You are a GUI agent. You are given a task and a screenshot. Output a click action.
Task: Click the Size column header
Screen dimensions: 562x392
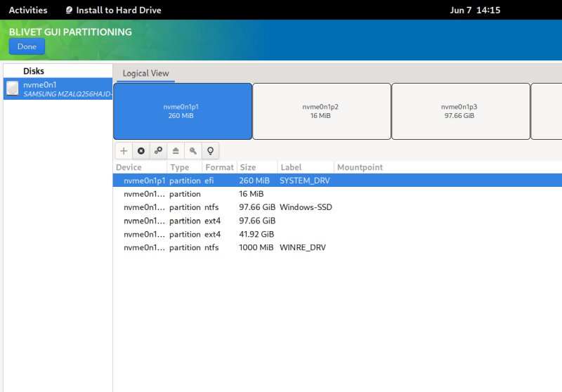click(248, 167)
